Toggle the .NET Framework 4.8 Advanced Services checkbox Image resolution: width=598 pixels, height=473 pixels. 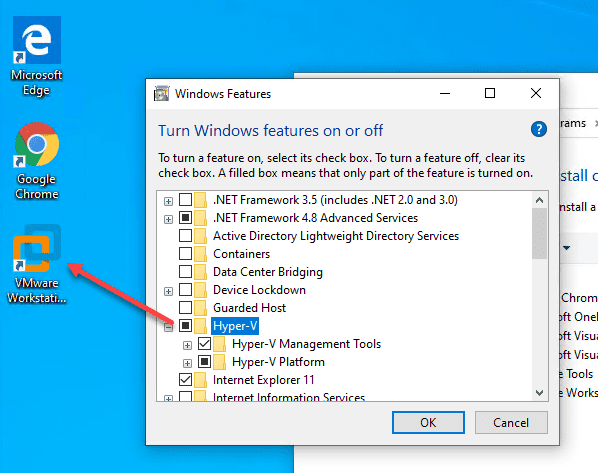coord(185,217)
